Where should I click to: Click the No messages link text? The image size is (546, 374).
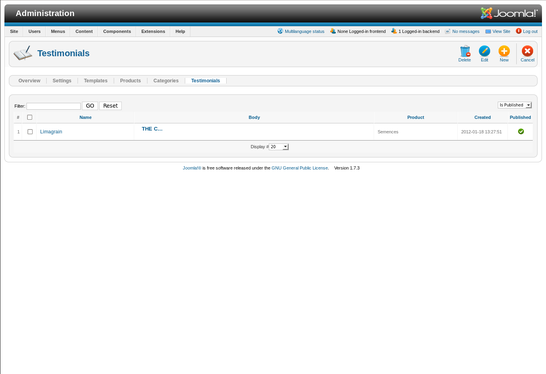[x=466, y=31]
